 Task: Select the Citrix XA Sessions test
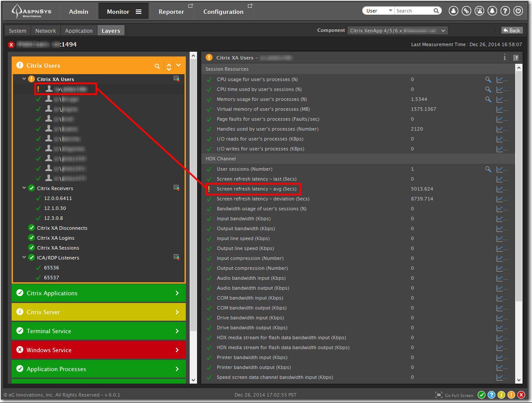(58, 248)
